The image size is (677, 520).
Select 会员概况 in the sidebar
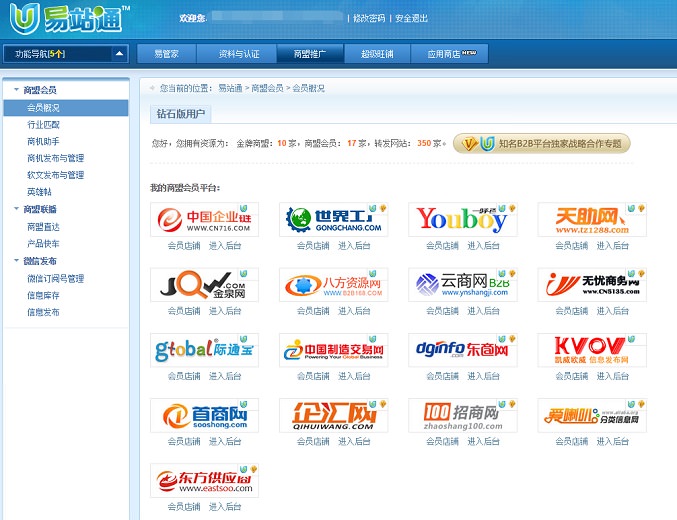tap(66, 108)
